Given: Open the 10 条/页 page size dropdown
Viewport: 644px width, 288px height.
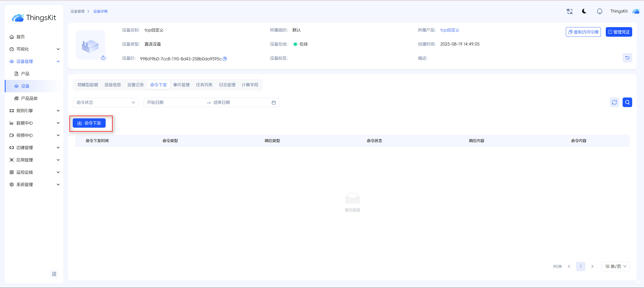Looking at the screenshot, I should click(x=615, y=266).
